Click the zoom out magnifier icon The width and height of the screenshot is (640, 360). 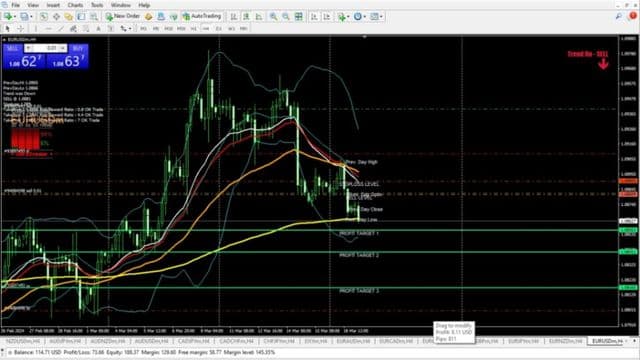[x=286, y=16]
